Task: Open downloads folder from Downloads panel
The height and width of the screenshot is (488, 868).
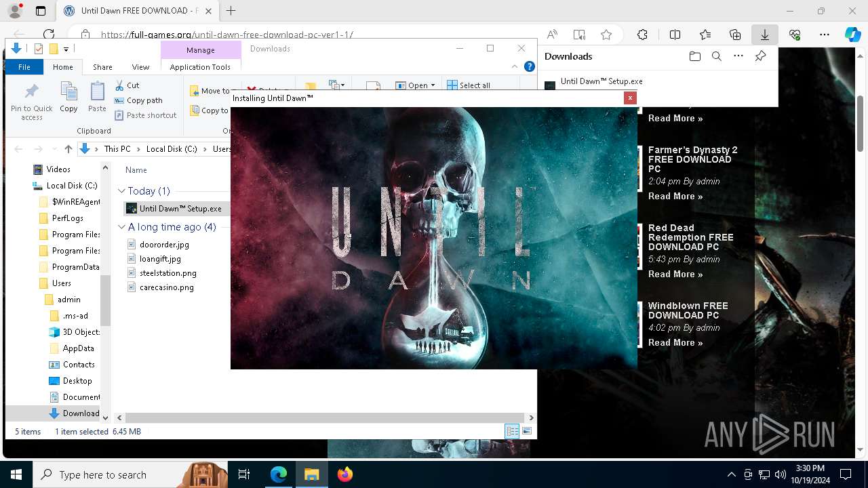Action: tap(694, 56)
